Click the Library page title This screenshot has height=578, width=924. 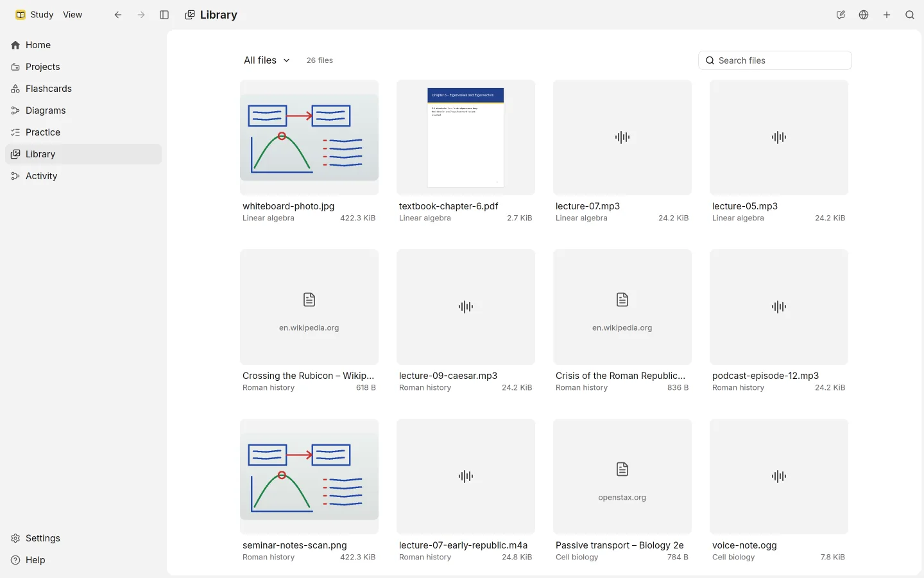219,15
